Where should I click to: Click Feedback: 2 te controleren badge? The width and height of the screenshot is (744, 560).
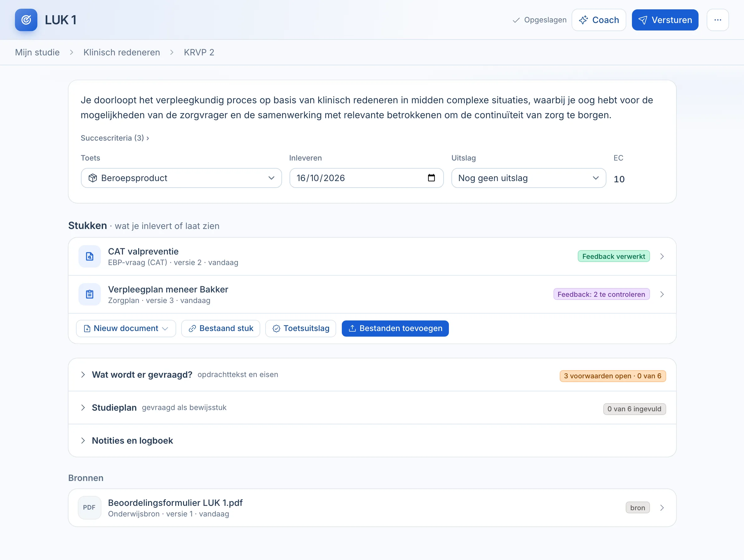click(x=601, y=294)
